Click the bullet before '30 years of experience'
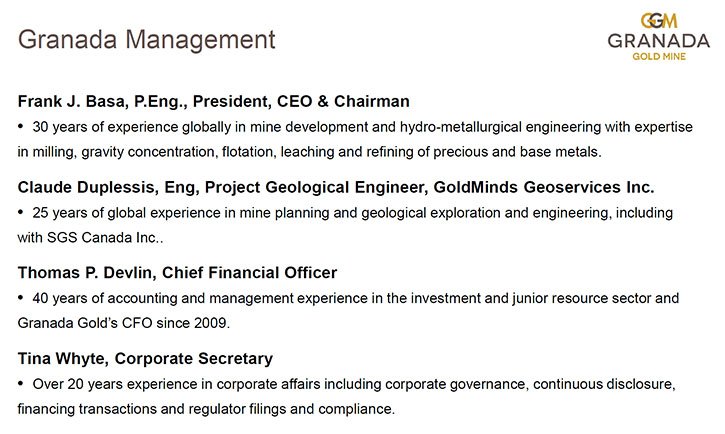This screenshot has width=725, height=434. tap(21, 126)
